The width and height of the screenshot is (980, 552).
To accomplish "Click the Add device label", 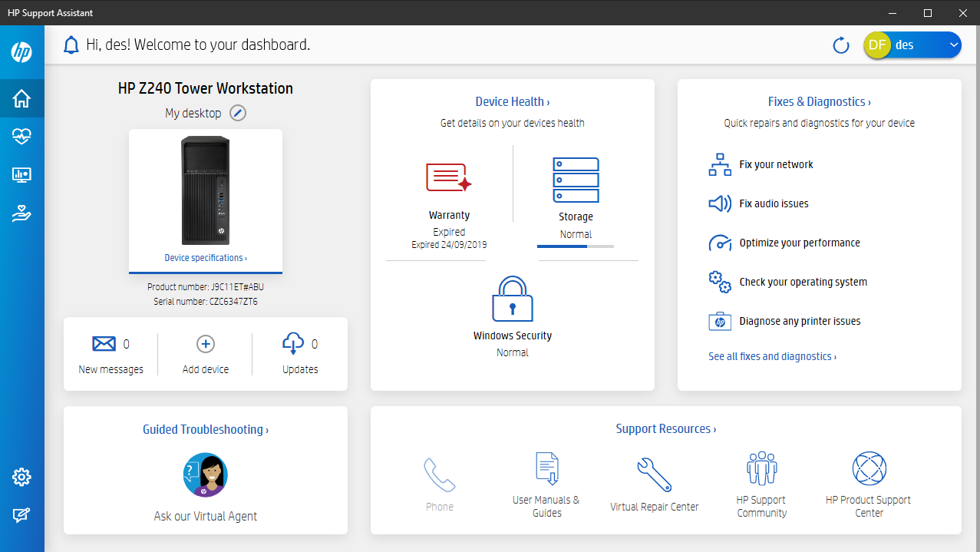I will [x=206, y=369].
